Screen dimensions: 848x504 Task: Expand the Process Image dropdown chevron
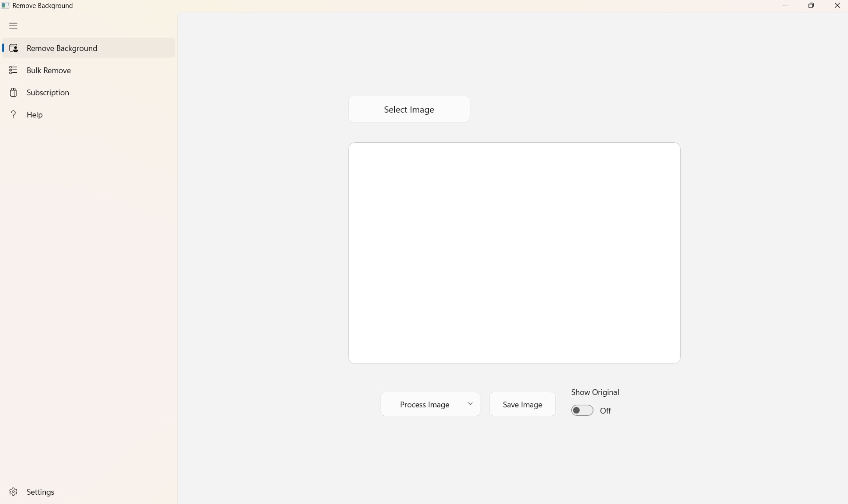pyautogui.click(x=470, y=404)
